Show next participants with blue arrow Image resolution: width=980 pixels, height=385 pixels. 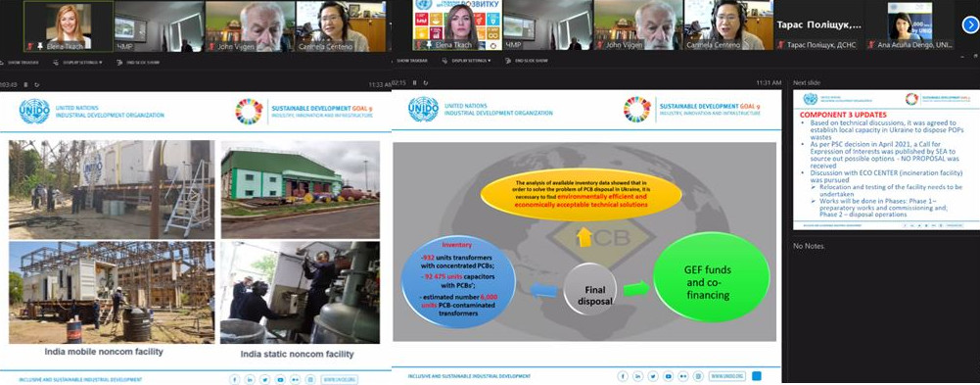tap(969, 25)
